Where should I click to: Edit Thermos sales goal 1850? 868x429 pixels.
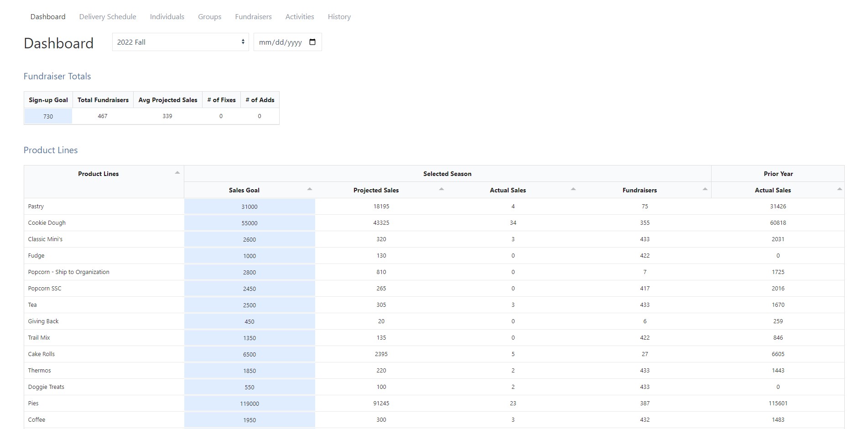[x=249, y=371]
